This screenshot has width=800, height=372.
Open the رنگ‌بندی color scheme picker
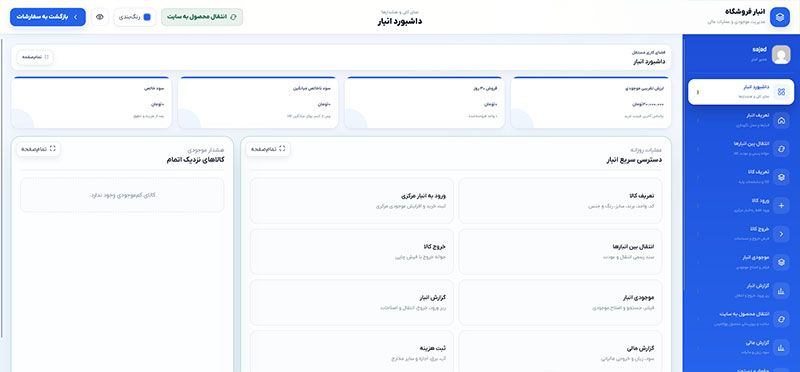[135, 17]
